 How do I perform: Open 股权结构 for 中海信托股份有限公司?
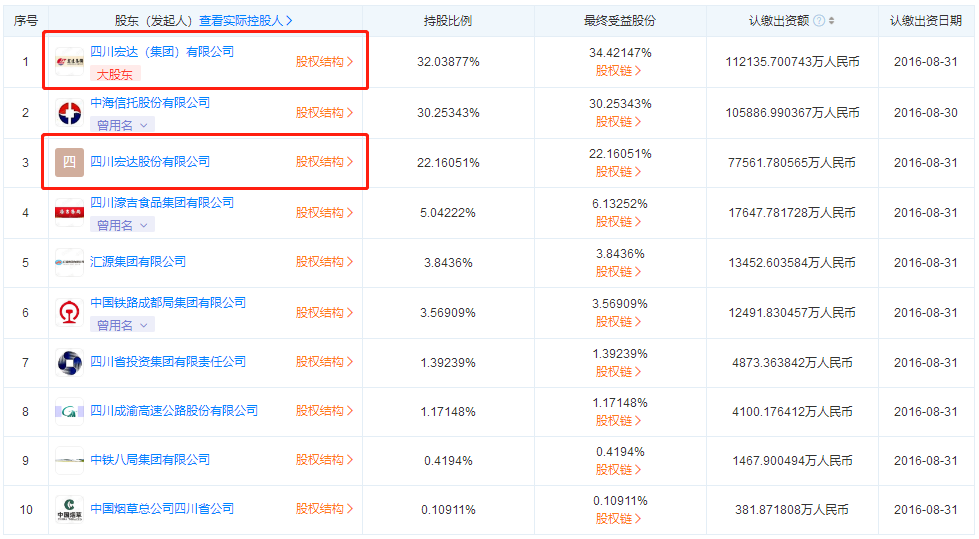click(325, 112)
